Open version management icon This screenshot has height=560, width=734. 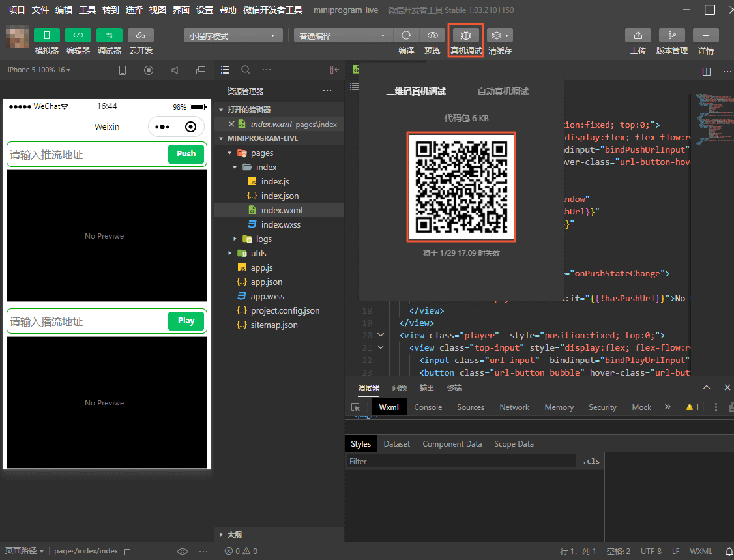[671, 36]
